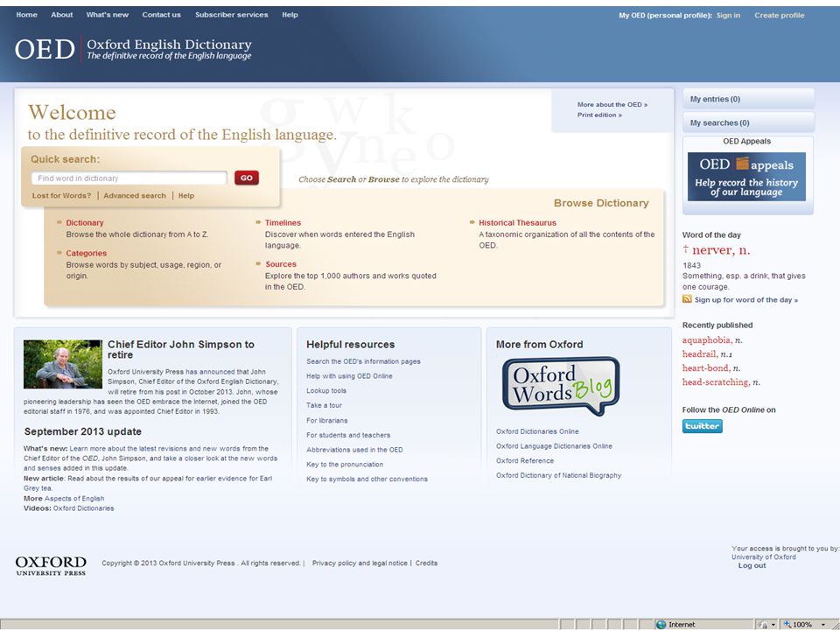840x630 pixels.
Task: Open Search the OED's information pages
Action: pos(363,361)
